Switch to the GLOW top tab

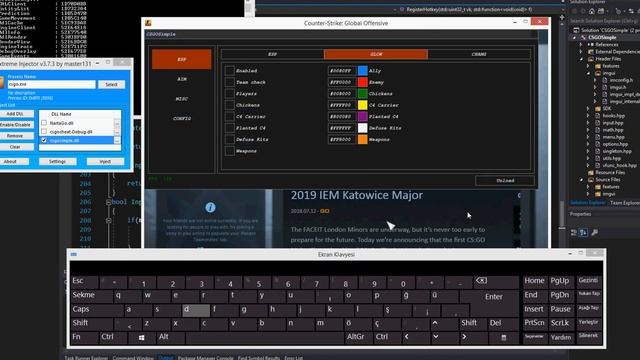coord(376,54)
